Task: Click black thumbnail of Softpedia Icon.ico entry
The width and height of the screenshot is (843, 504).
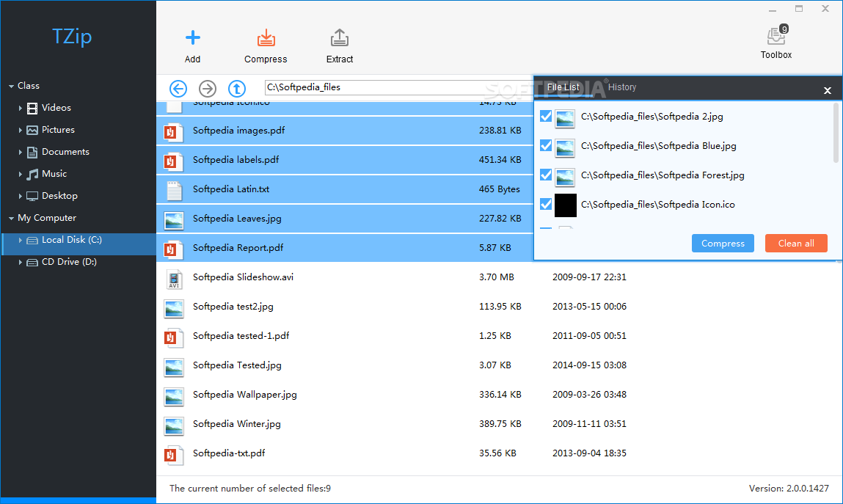Action: pyautogui.click(x=565, y=205)
